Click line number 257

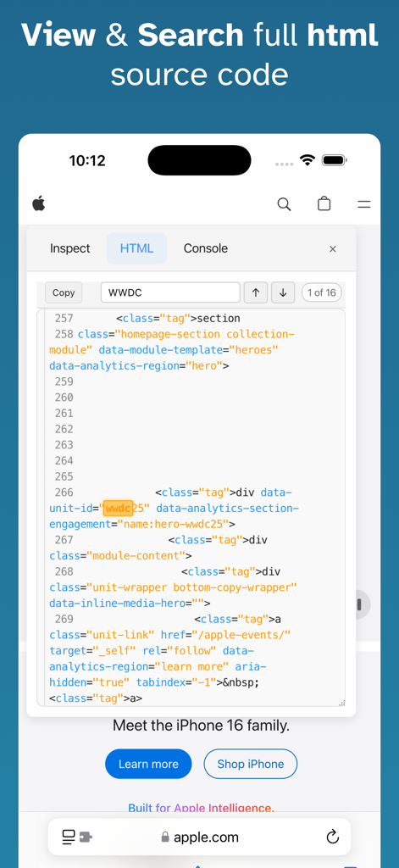tap(64, 319)
